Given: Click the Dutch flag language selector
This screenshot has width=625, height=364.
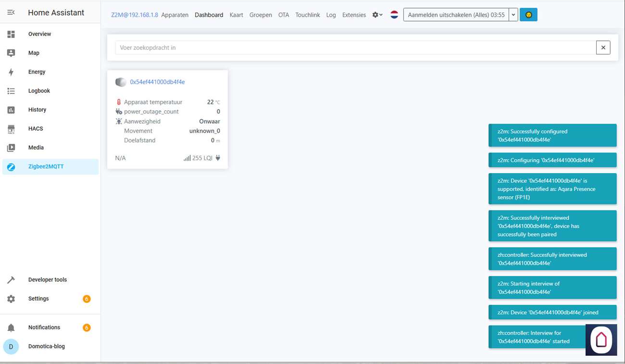Looking at the screenshot, I should pyautogui.click(x=394, y=15).
